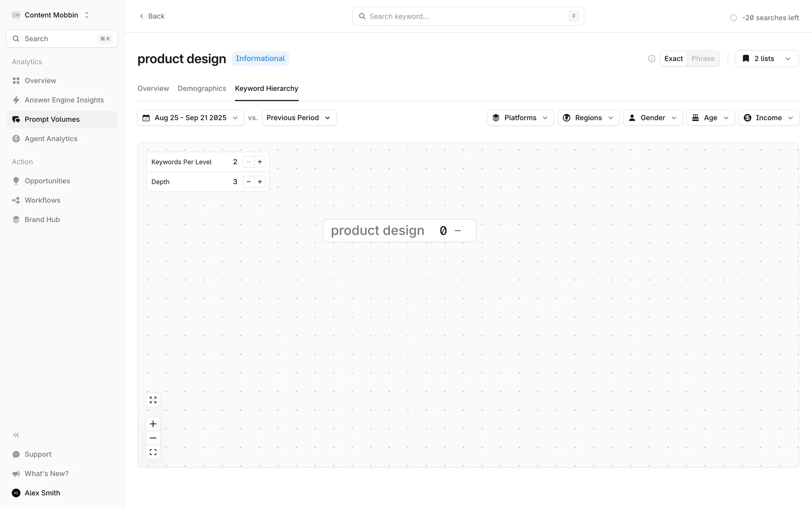The width and height of the screenshot is (812, 508).
Task: Go Back to previous page
Action: tap(152, 16)
